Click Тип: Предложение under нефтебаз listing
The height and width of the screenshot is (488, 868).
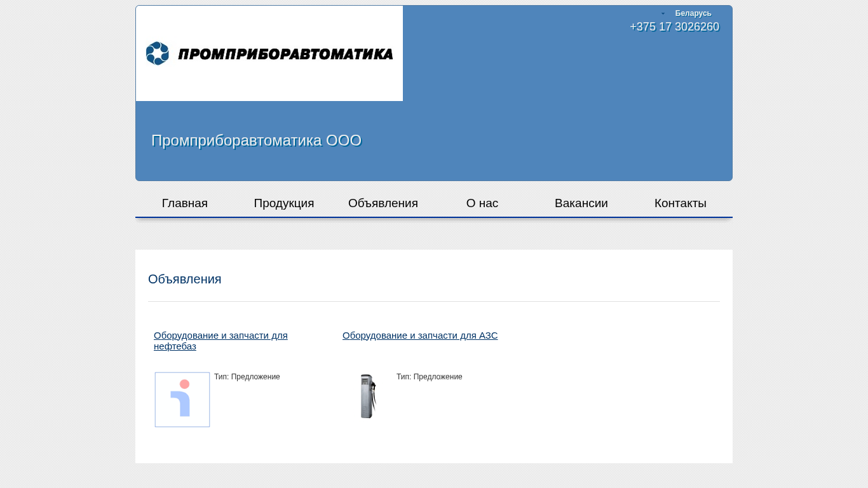click(247, 377)
